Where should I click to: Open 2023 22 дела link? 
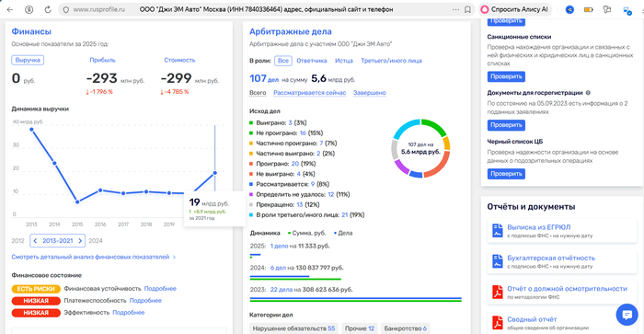(x=282, y=290)
